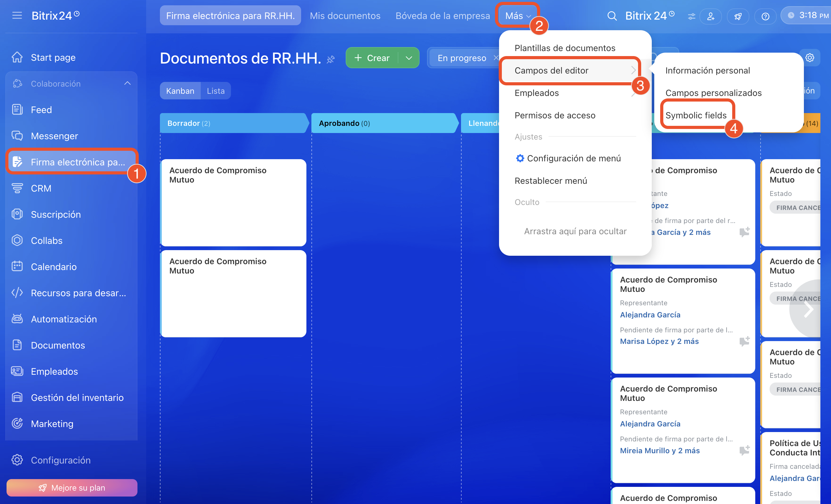831x504 pixels.
Task: Switch to Kanban view
Action: 180,91
